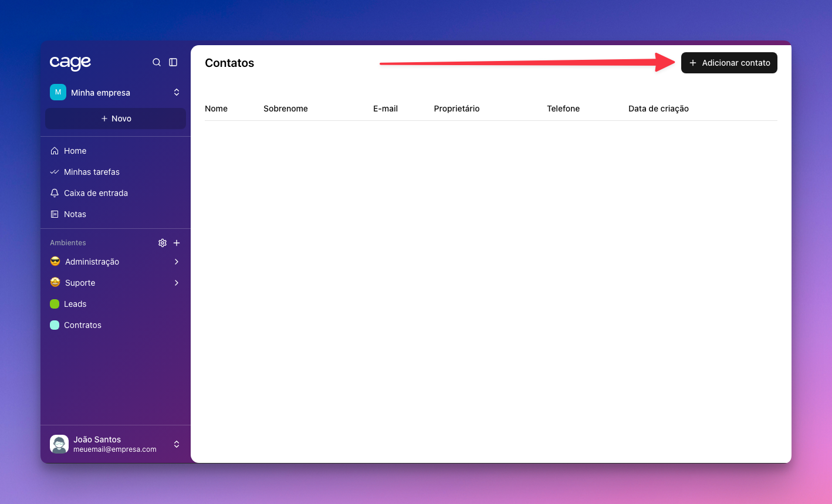Screen dimensions: 832x504
Task: Open Minhas tarefas
Action: point(92,172)
